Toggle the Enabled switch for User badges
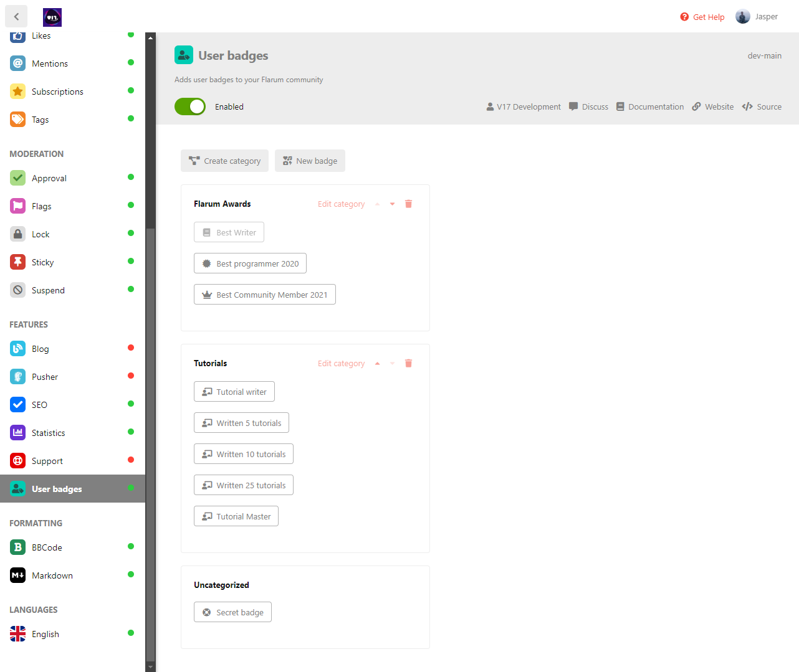Image resolution: width=799 pixels, height=672 pixels. [190, 106]
